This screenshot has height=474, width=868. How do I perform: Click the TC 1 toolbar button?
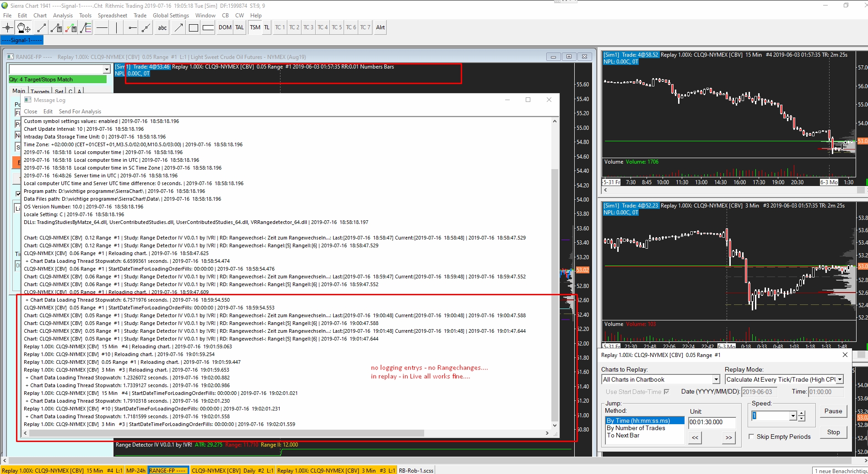[x=280, y=27]
